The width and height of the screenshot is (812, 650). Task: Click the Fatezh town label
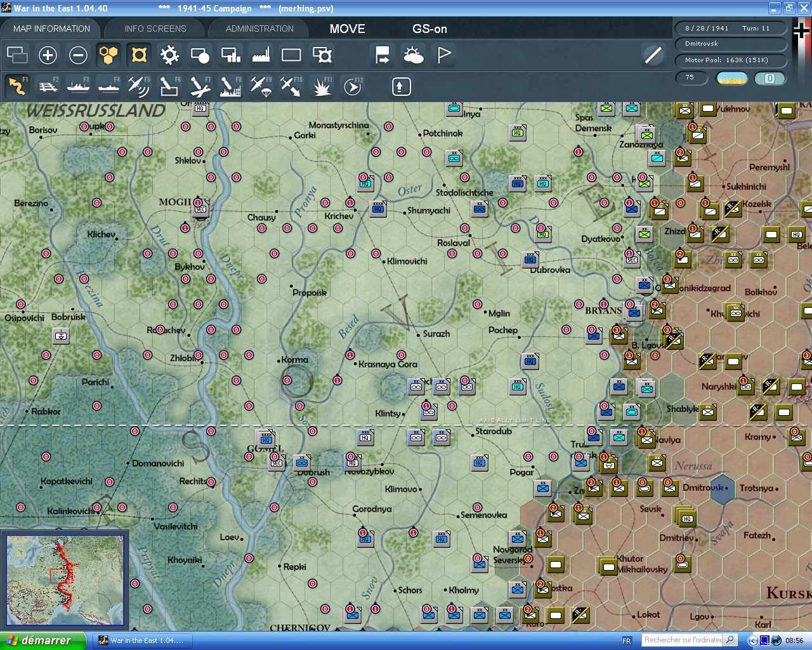pyautogui.click(x=757, y=536)
